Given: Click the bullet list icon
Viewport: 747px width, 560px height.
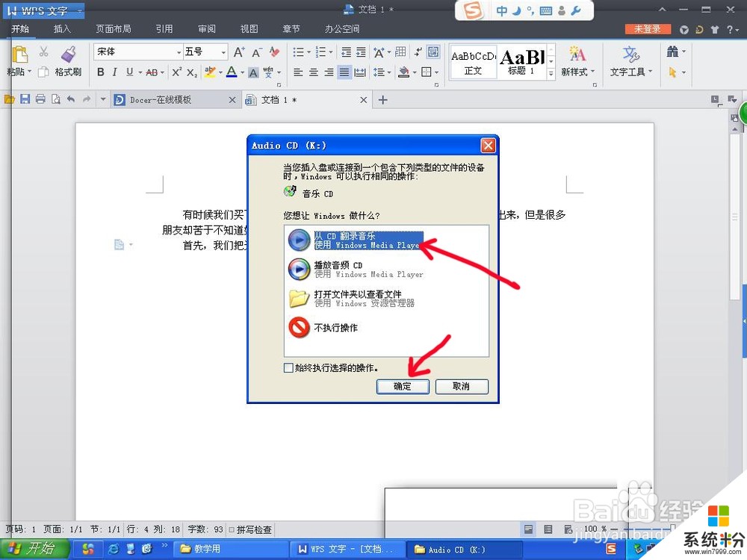Looking at the screenshot, I should (298, 52).
